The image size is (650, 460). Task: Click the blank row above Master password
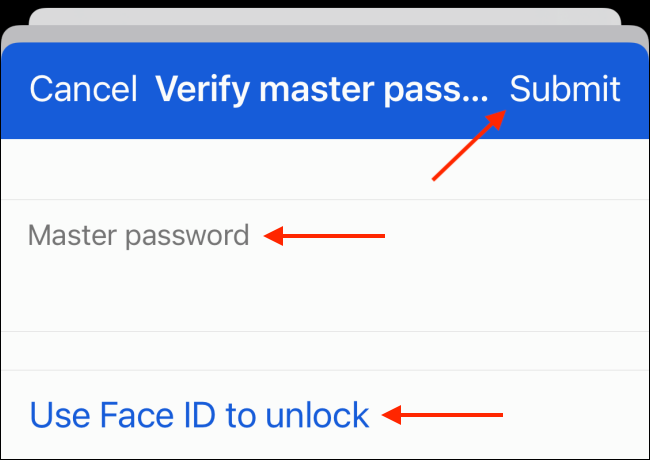325,169
